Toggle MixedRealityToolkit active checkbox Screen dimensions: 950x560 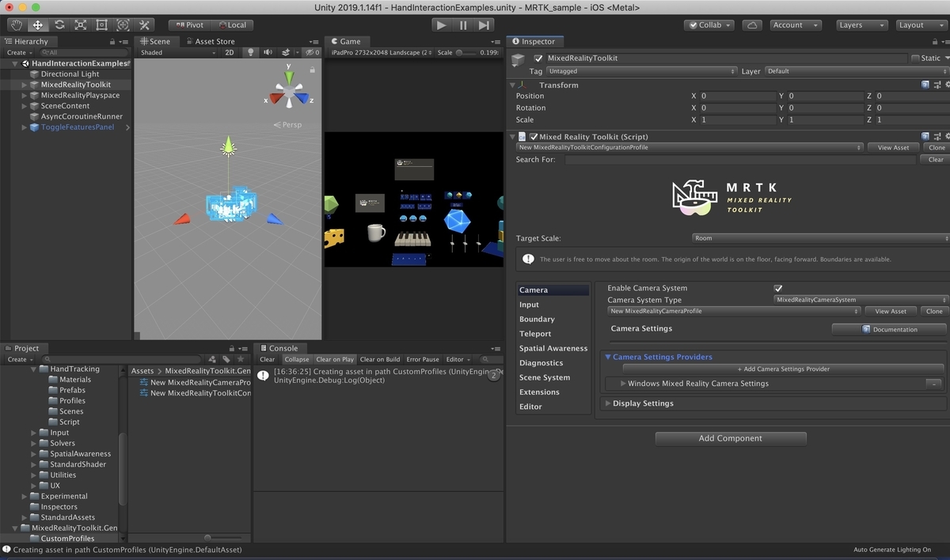tap(539, 59)
